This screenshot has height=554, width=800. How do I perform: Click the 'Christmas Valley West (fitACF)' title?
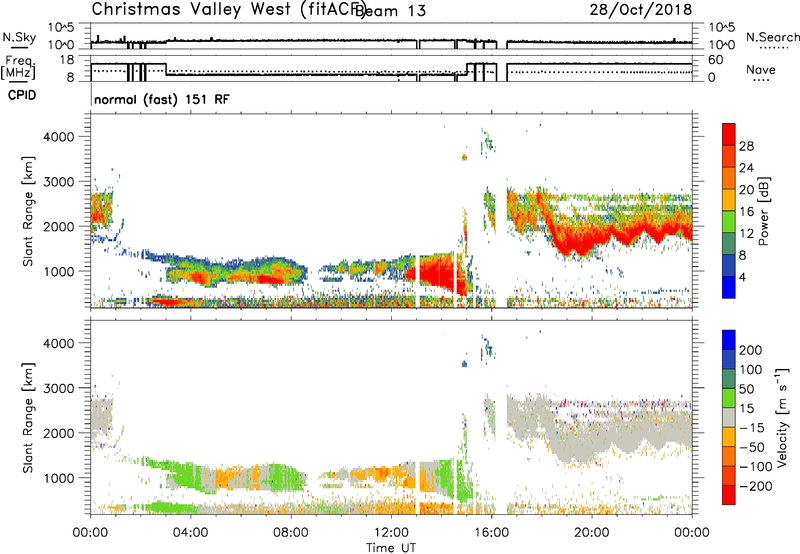228,10
